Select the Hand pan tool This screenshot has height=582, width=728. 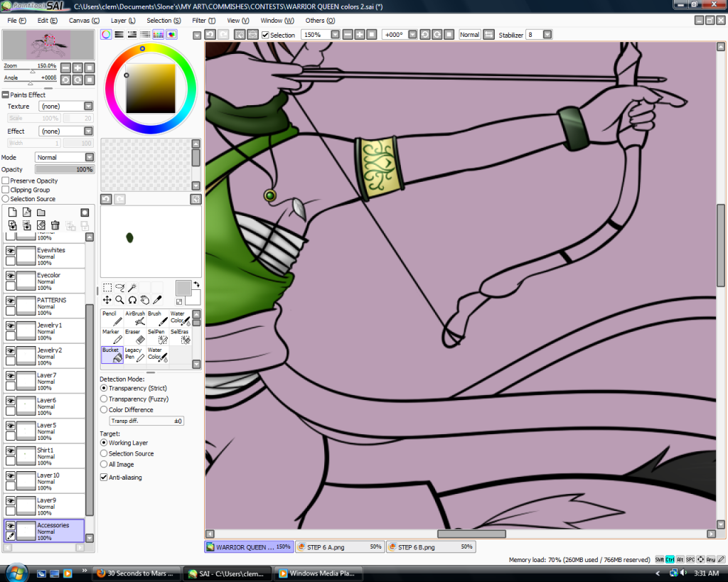tap(145, 301)
